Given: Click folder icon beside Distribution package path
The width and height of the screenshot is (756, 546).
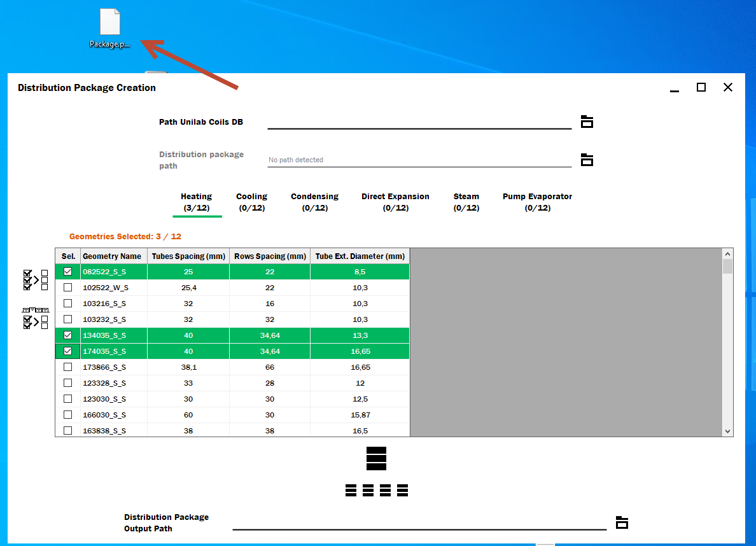Looking at the screenshot, I should (x=587, y=160).
